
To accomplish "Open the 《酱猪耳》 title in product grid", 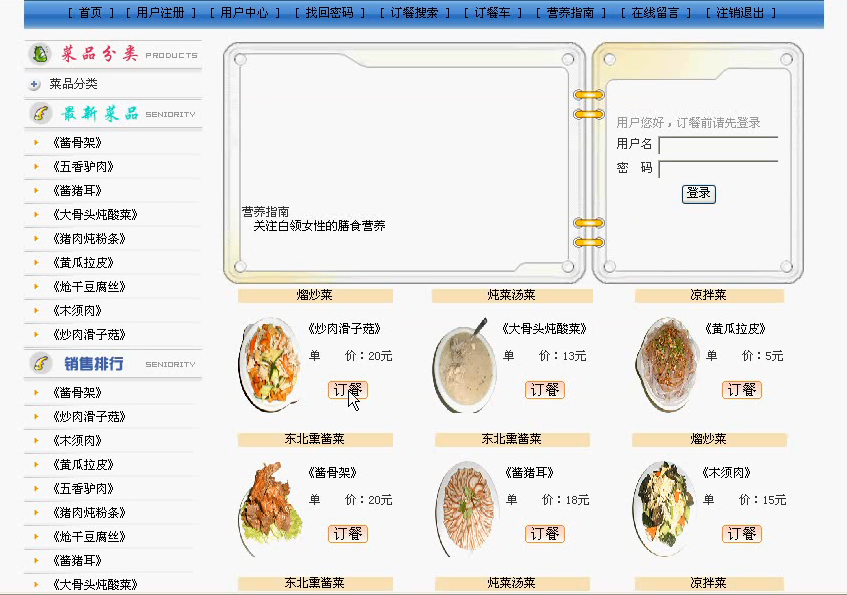I will [x=529, y=473].
